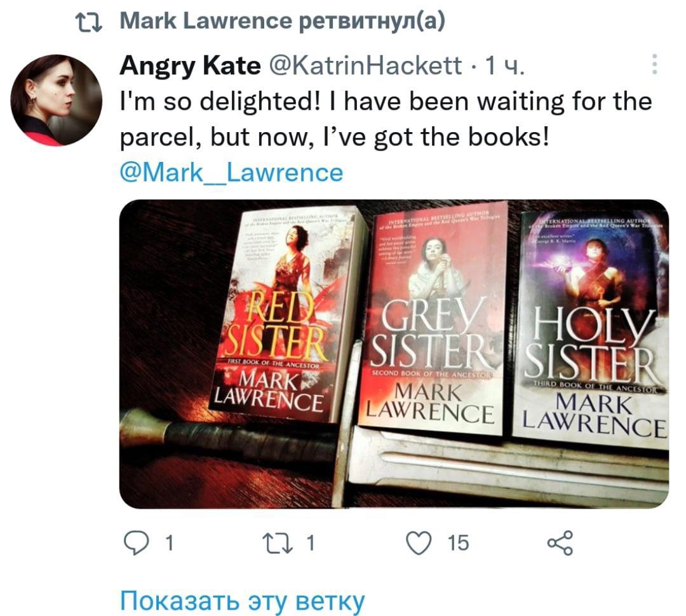Retweet using the arrows icon below photo
The height and width of the screenshot is (616, 686).
point(277,543)
